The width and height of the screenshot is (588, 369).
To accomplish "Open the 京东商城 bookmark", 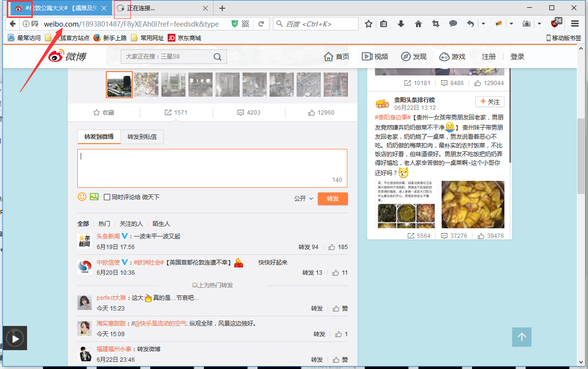I will [185, 38].
